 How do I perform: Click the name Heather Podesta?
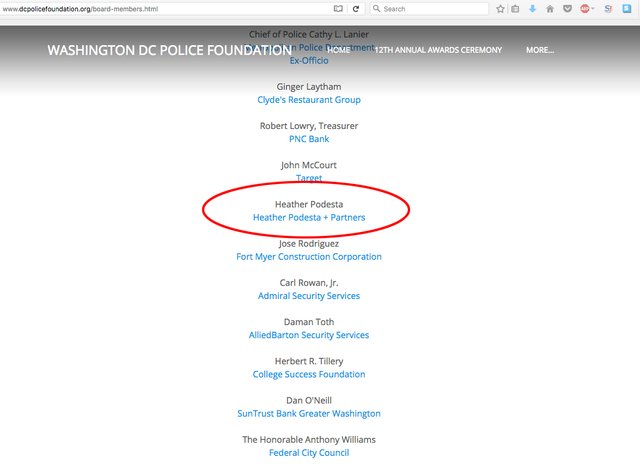pos(309,204)
